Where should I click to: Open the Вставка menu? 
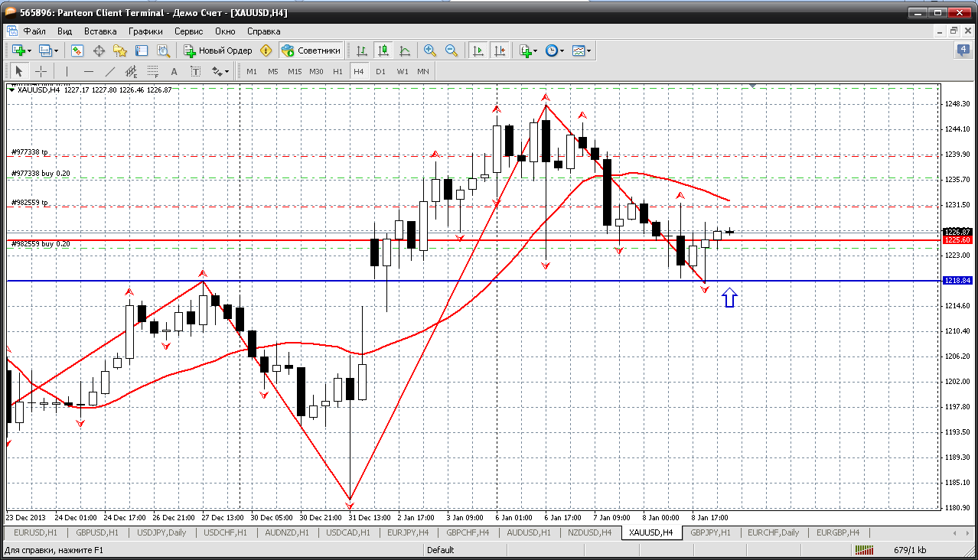click(x=100, y=31)
